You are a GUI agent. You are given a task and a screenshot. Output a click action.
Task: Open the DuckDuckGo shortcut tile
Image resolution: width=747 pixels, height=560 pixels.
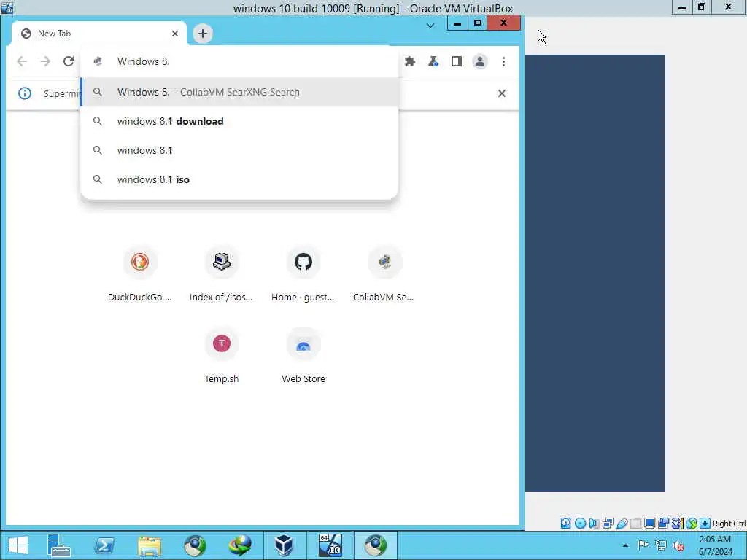pos(140,275)
